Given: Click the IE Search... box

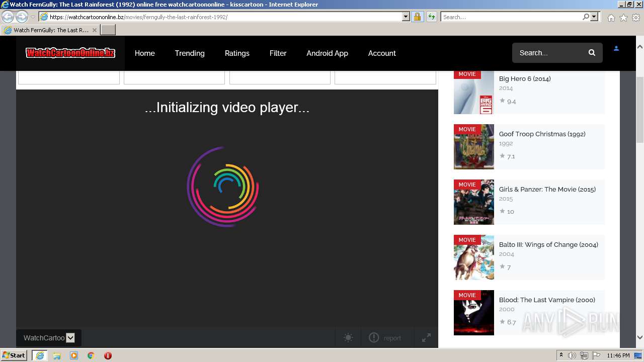Looking at the screenshot, I should point(511,17).
